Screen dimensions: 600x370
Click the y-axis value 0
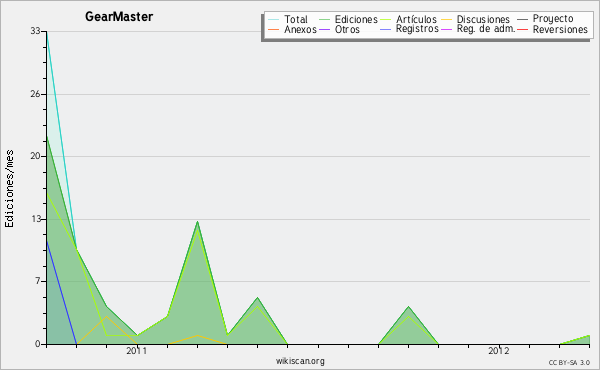click(x=38, y=344)
